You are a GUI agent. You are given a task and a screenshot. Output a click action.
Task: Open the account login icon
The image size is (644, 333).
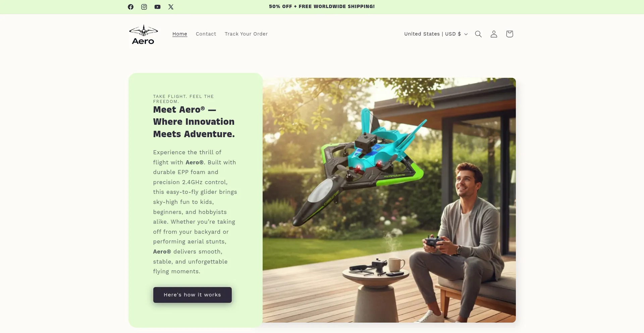pyautogui.click(x=494, y=34)
